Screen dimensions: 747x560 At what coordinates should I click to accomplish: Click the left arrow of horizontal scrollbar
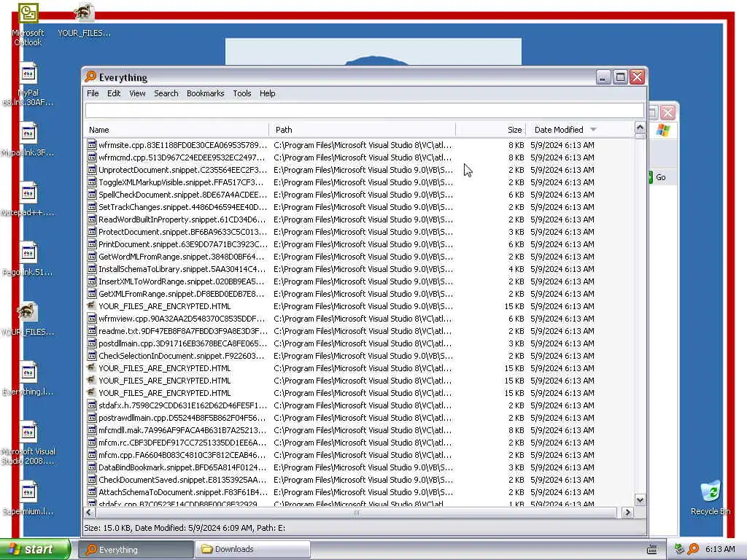click(89, 513)
